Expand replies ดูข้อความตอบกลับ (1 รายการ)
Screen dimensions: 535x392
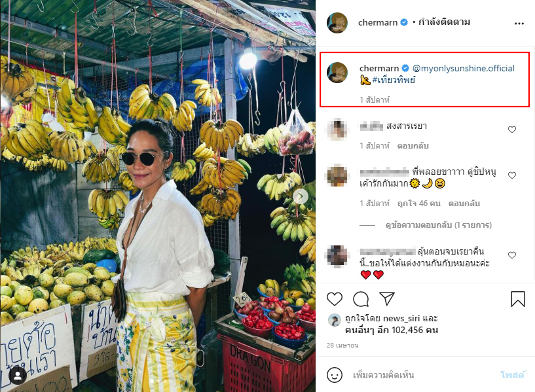(438, 225)
